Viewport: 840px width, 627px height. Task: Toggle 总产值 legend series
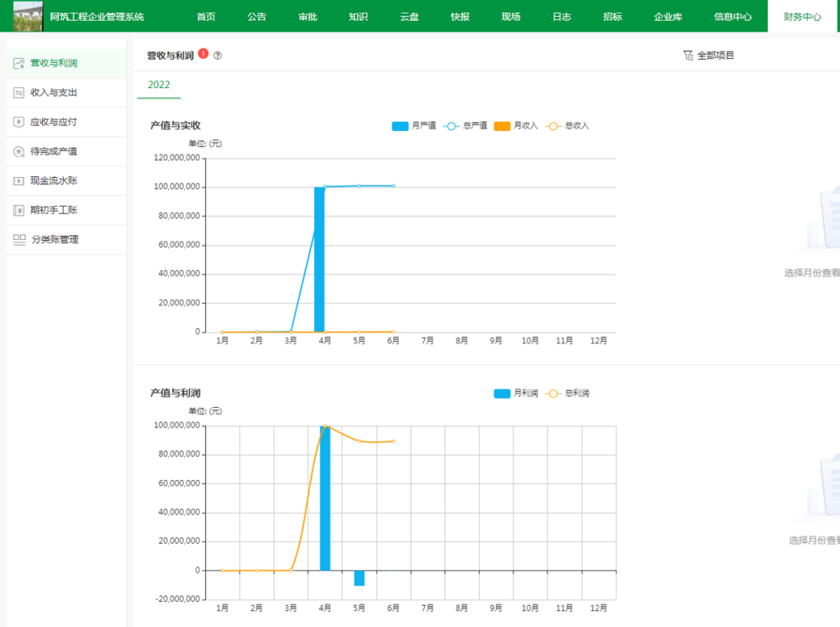click(x=465, y=126)
